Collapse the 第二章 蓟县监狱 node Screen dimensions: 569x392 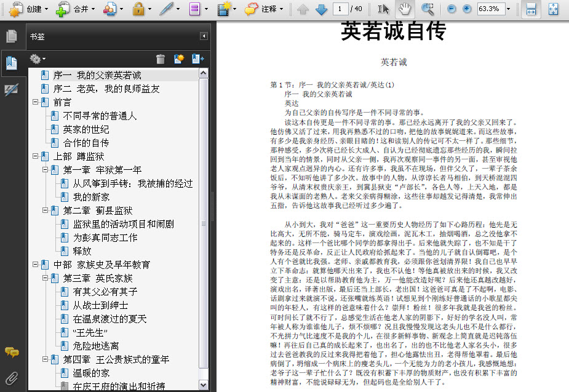pyautogui.click(x=46, y=210)
